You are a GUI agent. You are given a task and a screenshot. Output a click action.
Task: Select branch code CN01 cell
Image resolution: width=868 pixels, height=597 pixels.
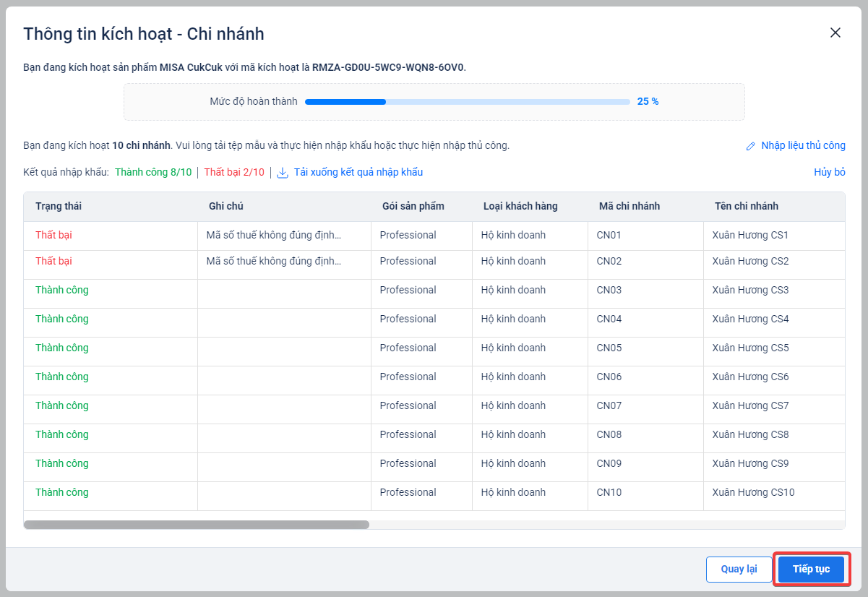609,235
